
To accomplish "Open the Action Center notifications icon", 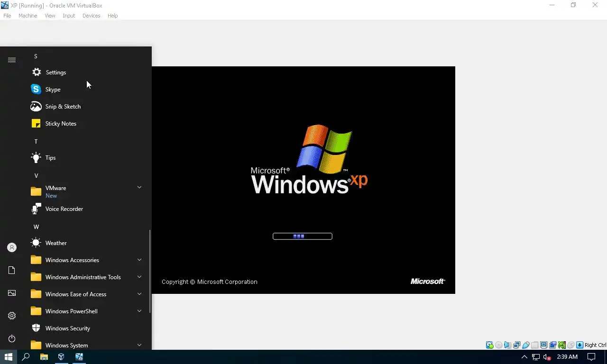I will tap(591, 357).
